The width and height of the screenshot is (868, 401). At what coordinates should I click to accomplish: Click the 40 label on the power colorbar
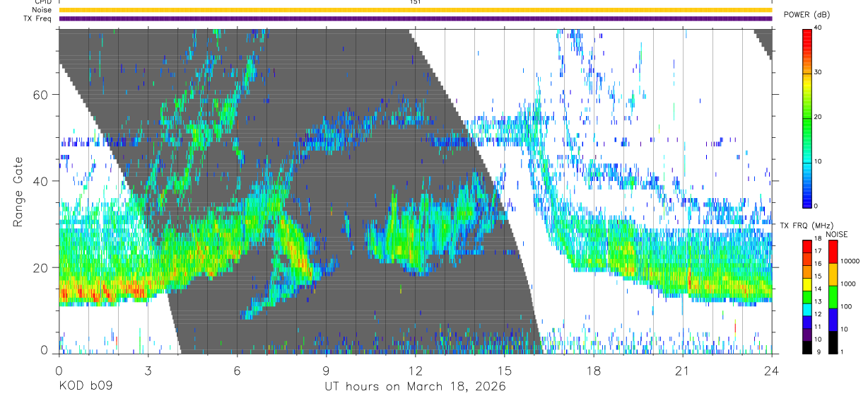click(819, 28)
